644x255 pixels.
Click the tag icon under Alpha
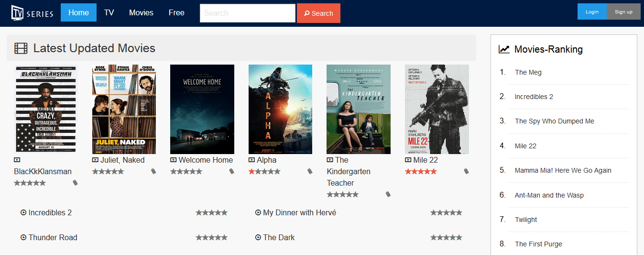click(x=310, y=171)
